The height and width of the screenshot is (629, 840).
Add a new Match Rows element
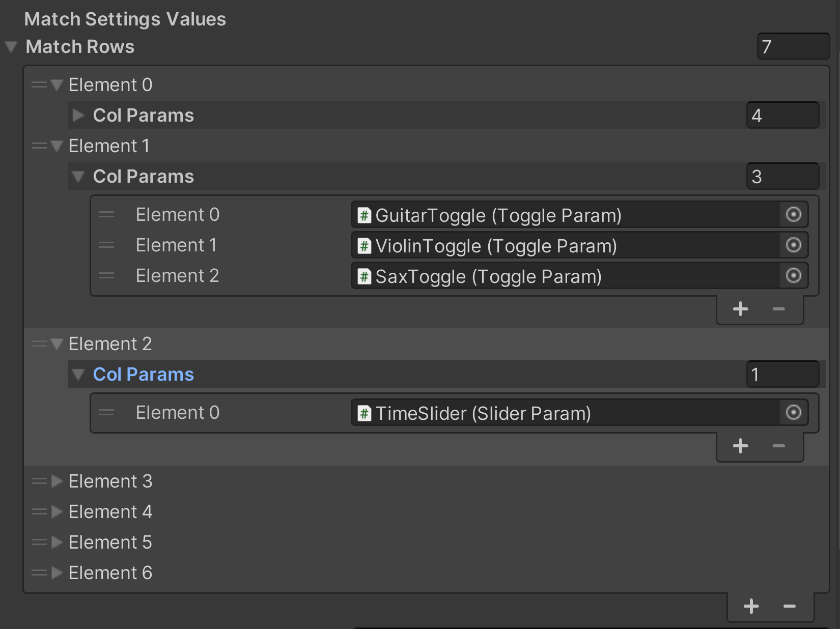[751, 606]
